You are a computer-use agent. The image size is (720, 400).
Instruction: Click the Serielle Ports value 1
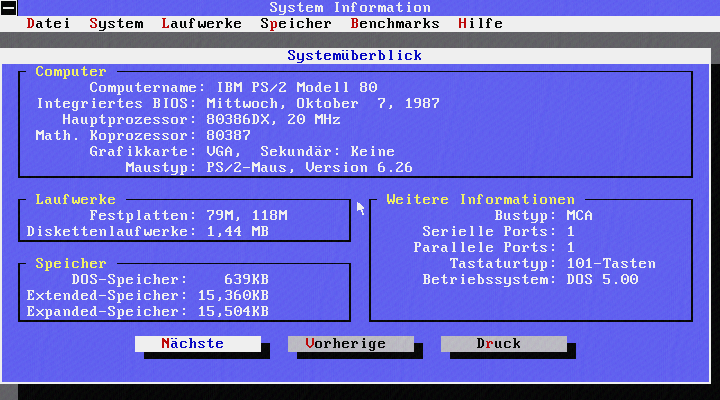click(570, 231)
